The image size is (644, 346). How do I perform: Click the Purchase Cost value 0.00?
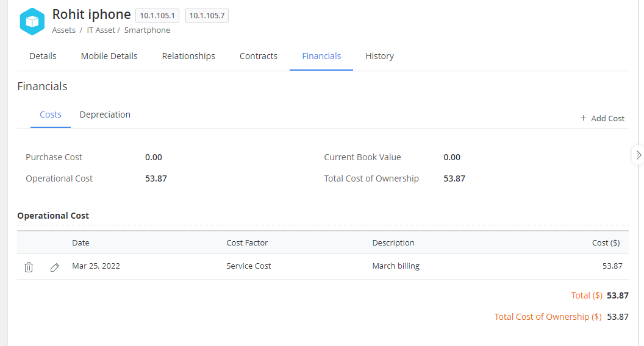point(154,157)
